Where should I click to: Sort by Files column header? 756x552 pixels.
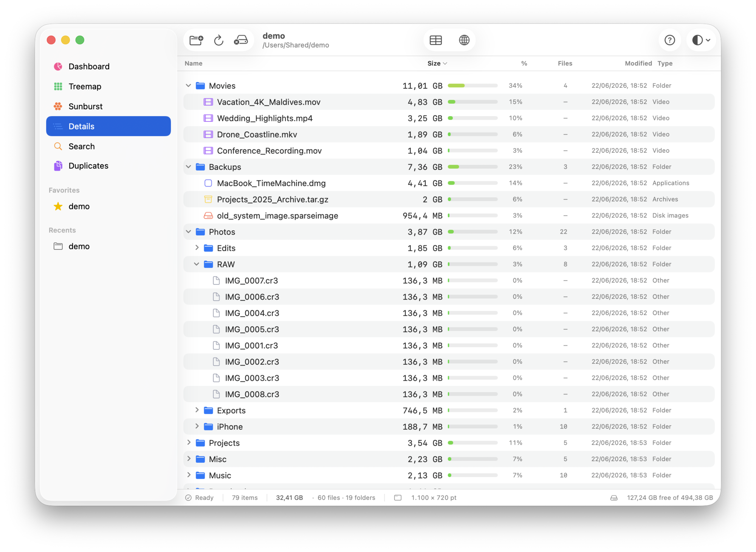[565, 64]
